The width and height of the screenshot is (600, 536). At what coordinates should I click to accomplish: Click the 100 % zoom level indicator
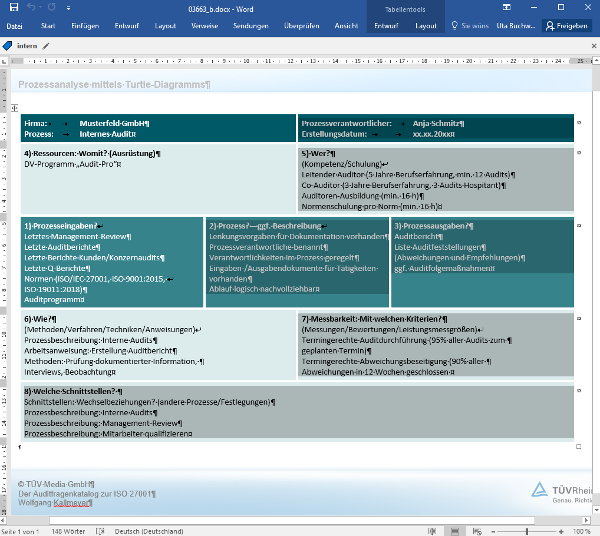click(583, 530)
